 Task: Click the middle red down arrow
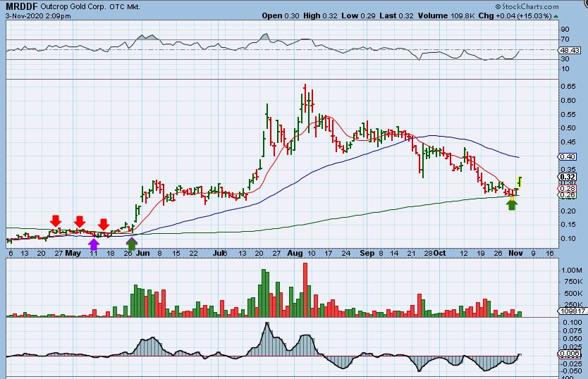[80, 222]
